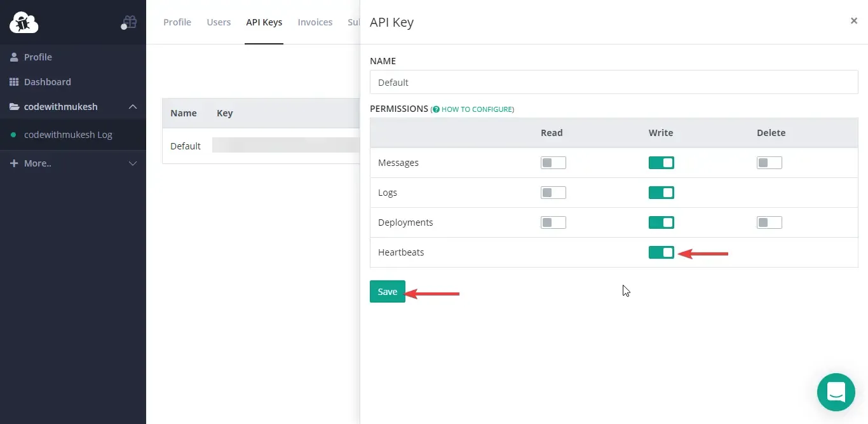The height and width of the screenshot is (424, 868).
Task: Switch to the Users tab
Action: pyautogui.click(x=219, y=22)
